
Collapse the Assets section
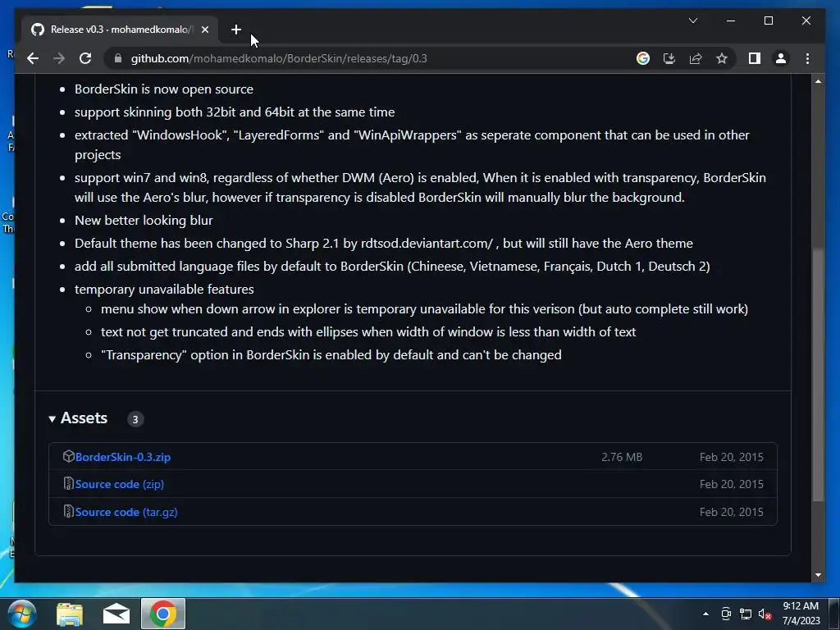(78, 418)
